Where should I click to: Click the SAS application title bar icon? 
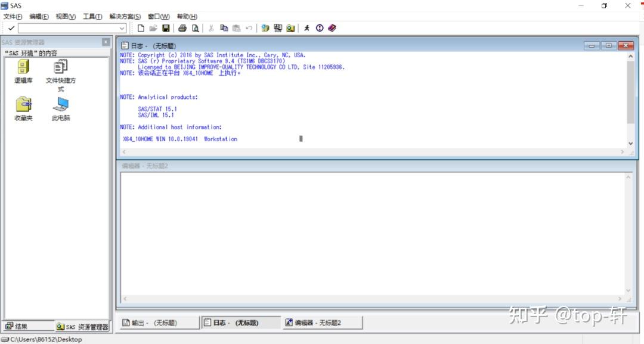[x=5, y=5]
